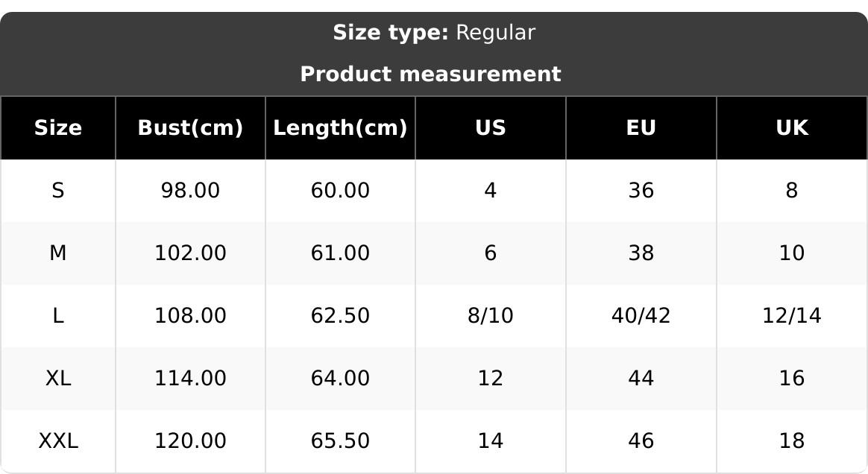This screenshot has width=868, height=474.
Task: Select the 65.50 length value for XXL
Action: tap(340, 441)
